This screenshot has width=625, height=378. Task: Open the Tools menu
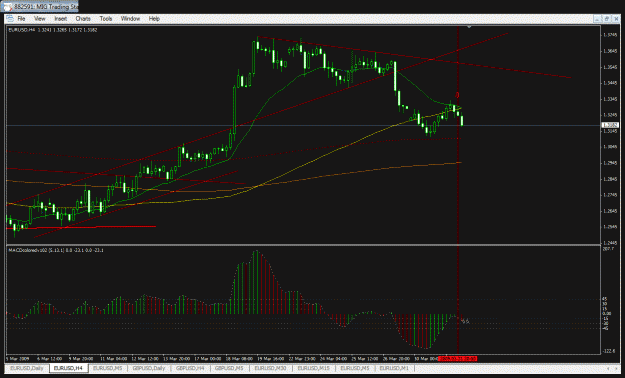click(106, 19)
